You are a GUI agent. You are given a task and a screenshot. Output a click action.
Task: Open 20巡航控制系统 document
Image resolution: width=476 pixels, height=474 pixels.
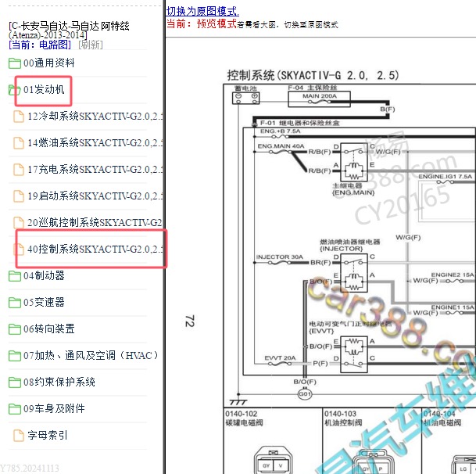pos(95,222)
